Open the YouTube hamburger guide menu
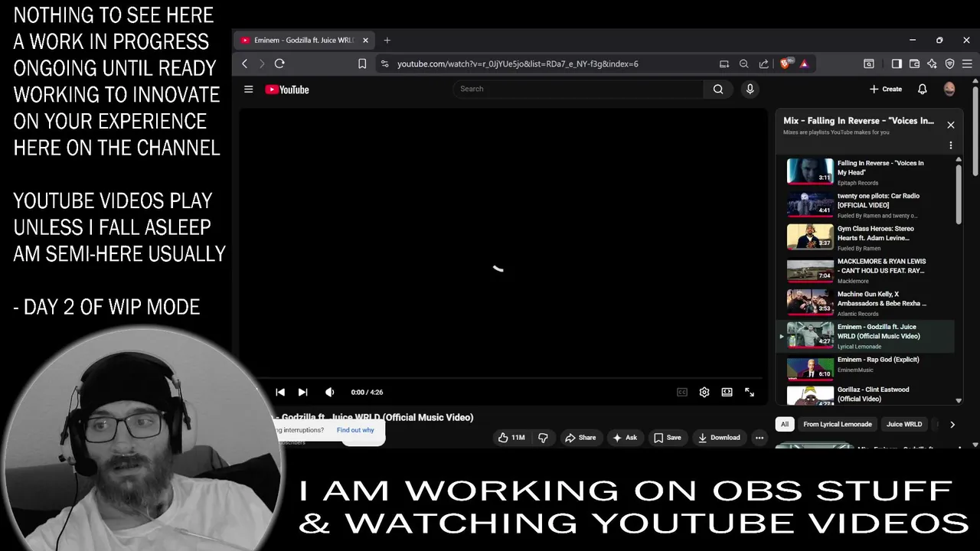Viewport: 980px width, 551px height. click(248, 90)
